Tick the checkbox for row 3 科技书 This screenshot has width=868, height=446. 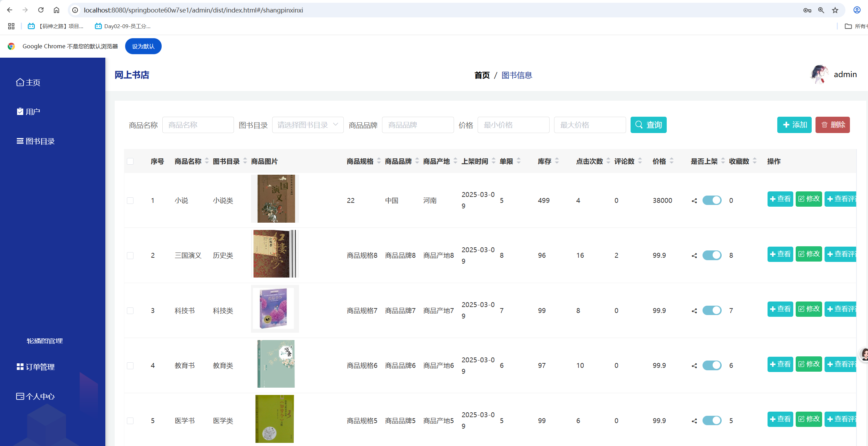pyautogui.click(x=130, y=311)
